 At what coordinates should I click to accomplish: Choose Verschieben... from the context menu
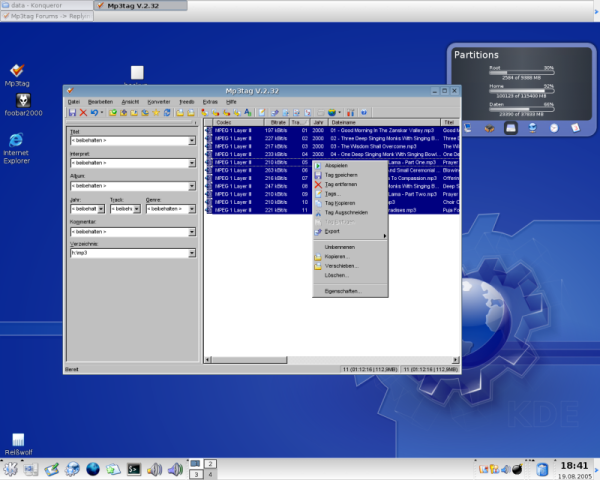(350, 266)
